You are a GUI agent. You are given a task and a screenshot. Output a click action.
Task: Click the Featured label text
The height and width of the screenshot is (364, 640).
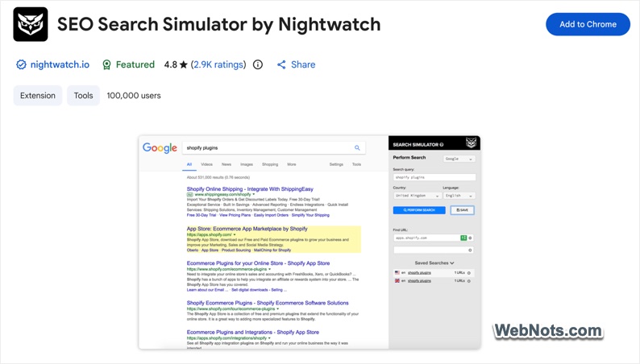135,64
